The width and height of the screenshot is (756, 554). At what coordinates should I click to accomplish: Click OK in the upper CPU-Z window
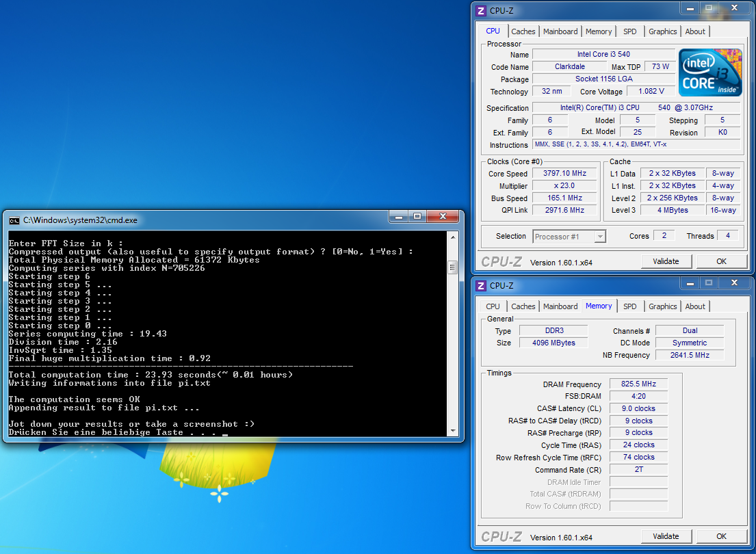pos(721,261)
